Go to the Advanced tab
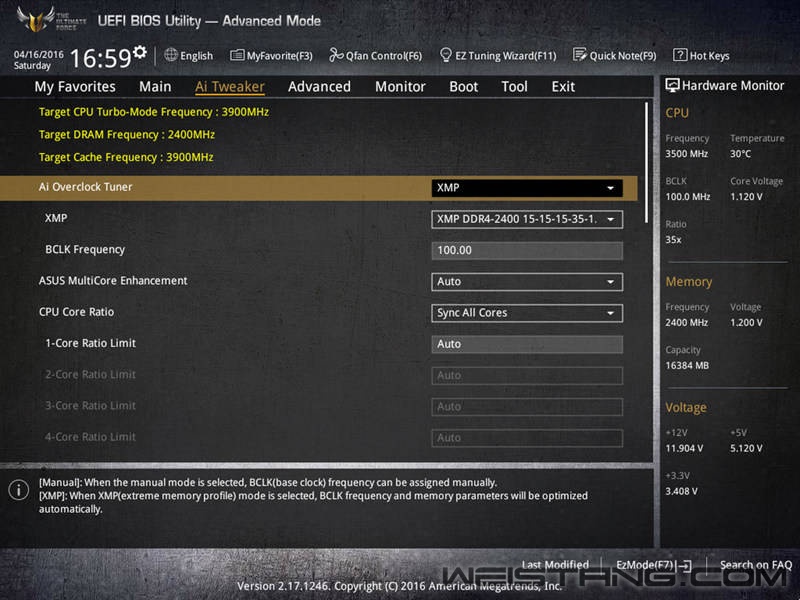Screen dimensions: 800x600 click(x=319, y=87)
